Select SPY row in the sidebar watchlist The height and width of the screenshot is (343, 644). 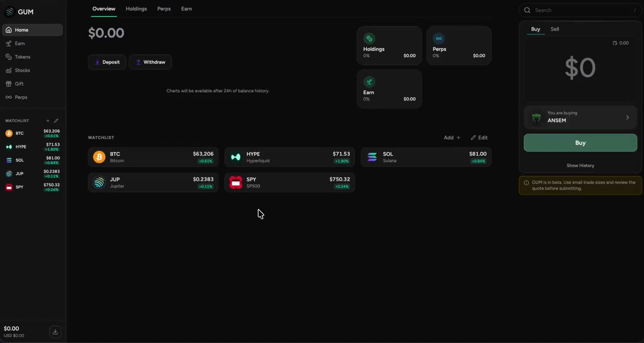33,187
